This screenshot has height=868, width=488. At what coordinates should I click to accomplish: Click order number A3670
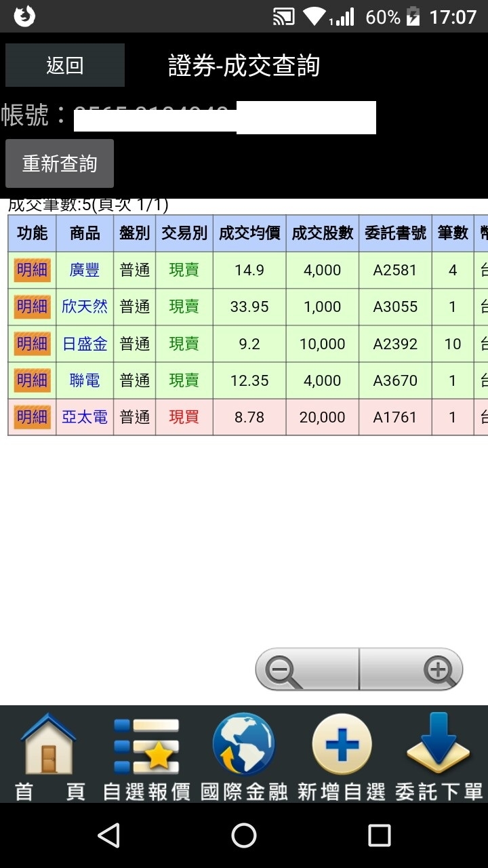395,380
